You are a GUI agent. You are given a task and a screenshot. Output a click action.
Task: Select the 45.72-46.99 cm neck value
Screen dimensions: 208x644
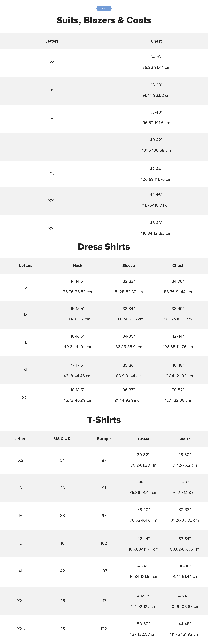click(78, 400)
